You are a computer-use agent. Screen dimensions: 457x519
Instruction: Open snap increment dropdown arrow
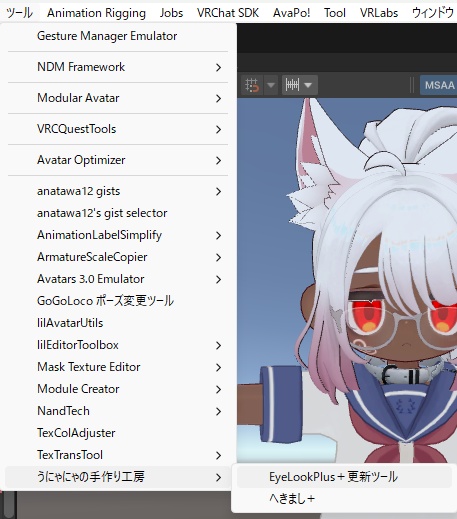pyautogui.click(x=308, y=85)
